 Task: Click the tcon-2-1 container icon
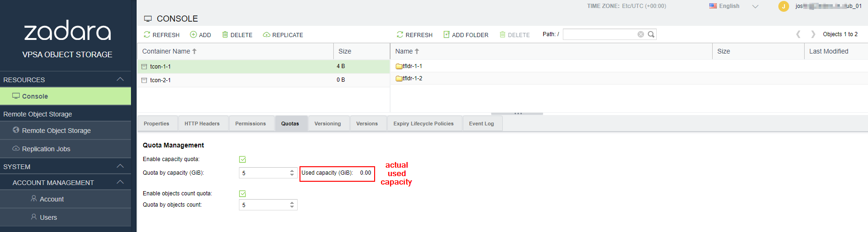pyautogui.click(x=145, y=80)
